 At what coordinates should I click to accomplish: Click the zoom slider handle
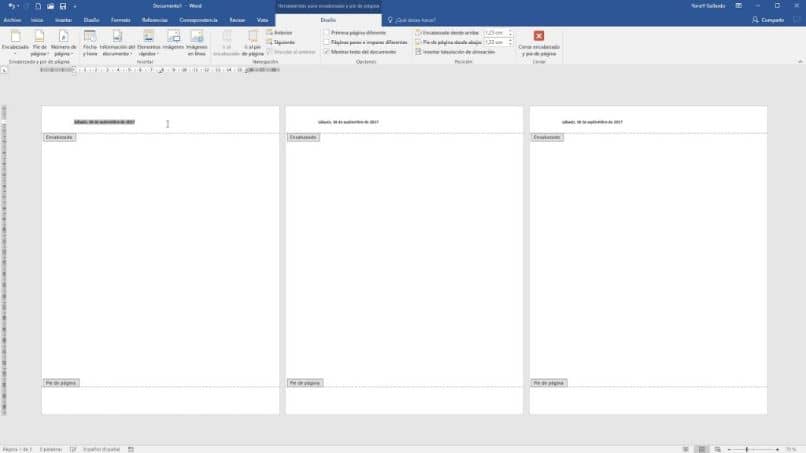pos(747,449)
